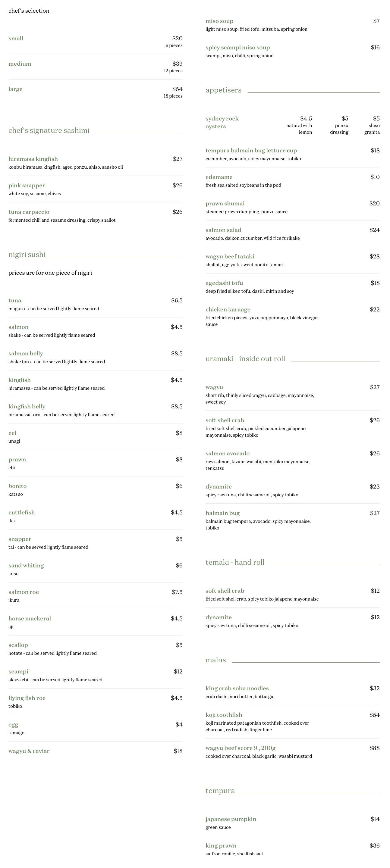Choose the horse mackeral nigiri item
Image resolution: width=390 pixels, height=868 pixels.
30,618
